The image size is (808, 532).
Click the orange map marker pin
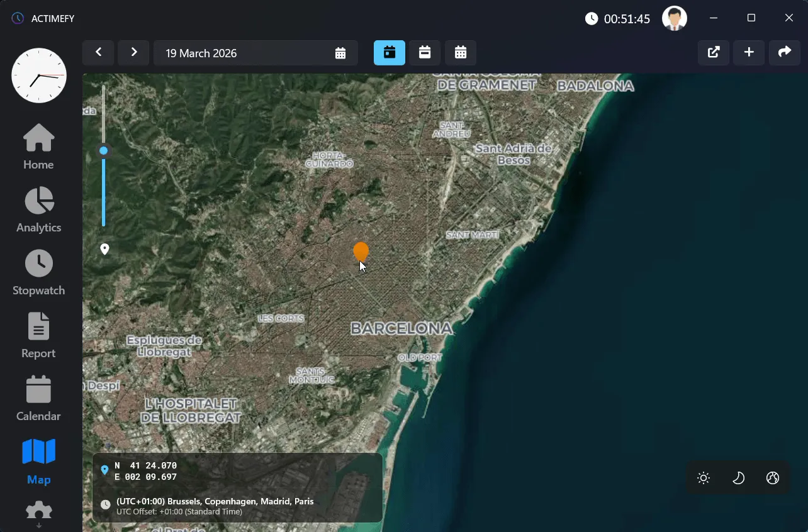click(x=361, y=252)
